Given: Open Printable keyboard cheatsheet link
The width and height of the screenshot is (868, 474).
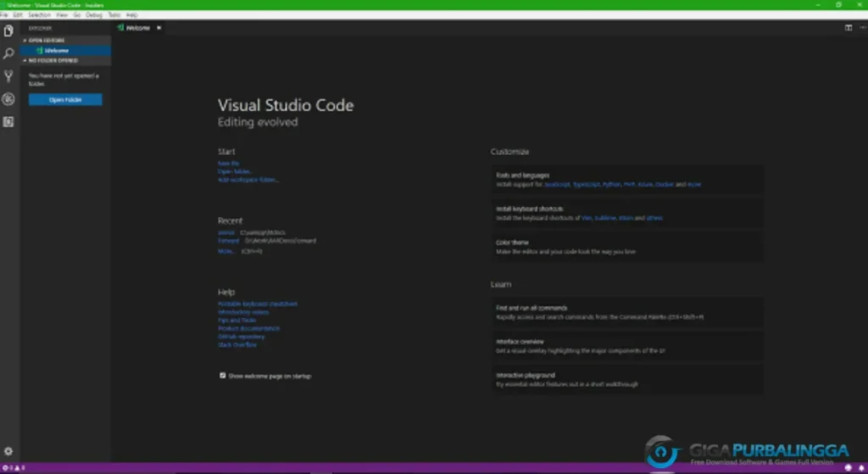Looking at the screenshot, I should 258,304.
